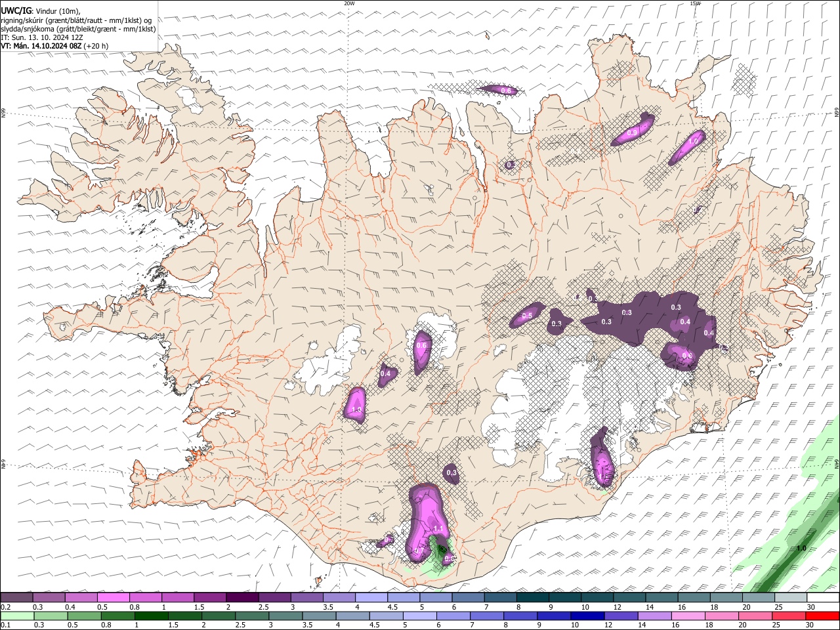Click the '12' label on the upper scale

(x=619, y=607)
